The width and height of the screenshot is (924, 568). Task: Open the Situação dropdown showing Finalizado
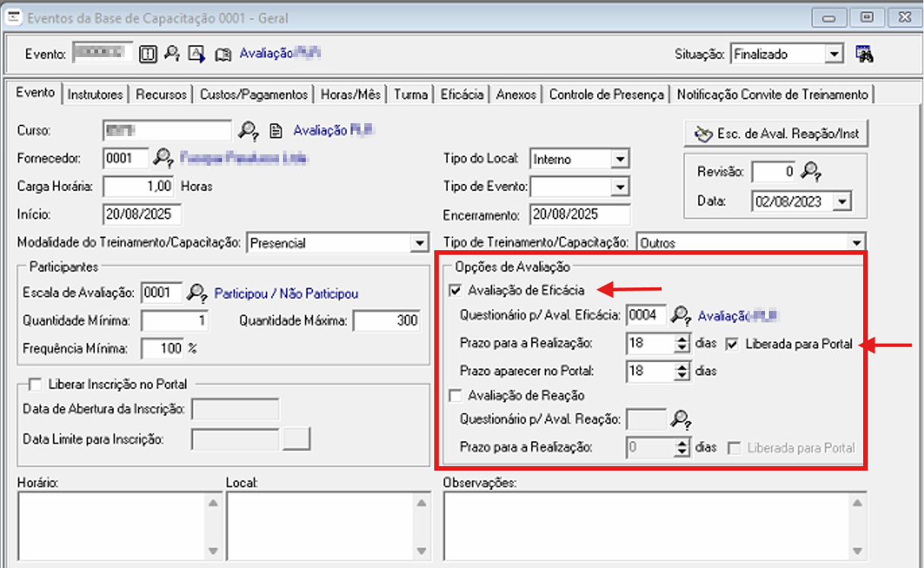tap(835, 54)
